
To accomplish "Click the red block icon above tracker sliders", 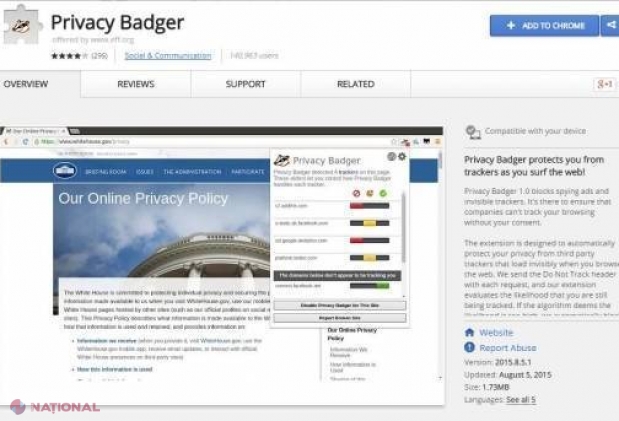I will [356, 193].
